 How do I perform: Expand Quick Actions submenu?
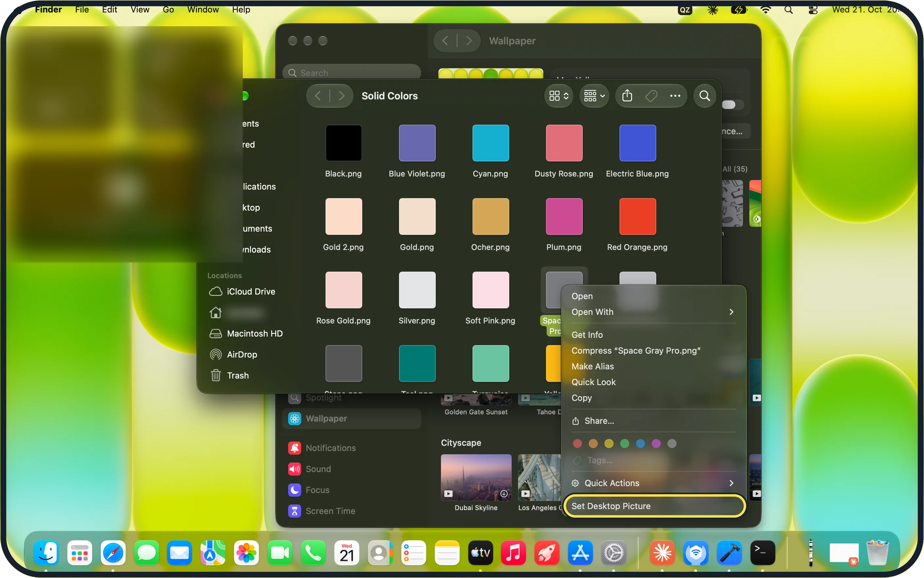653,483
